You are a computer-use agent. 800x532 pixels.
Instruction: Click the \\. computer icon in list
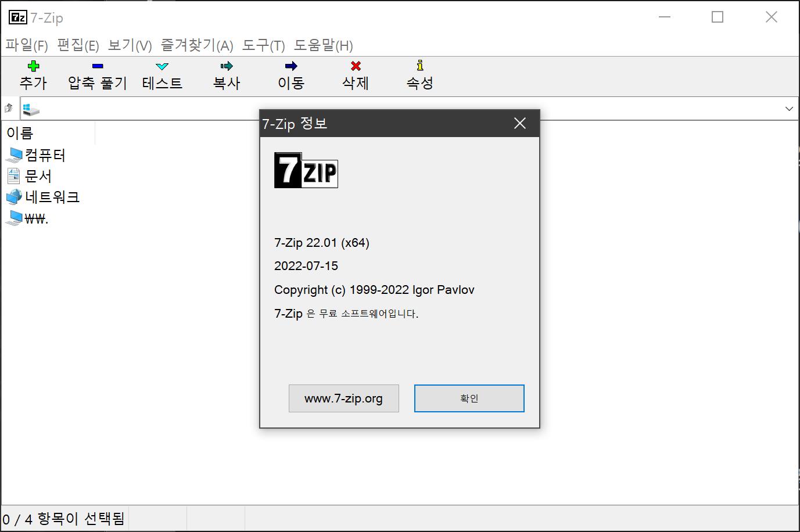[15, 218]
